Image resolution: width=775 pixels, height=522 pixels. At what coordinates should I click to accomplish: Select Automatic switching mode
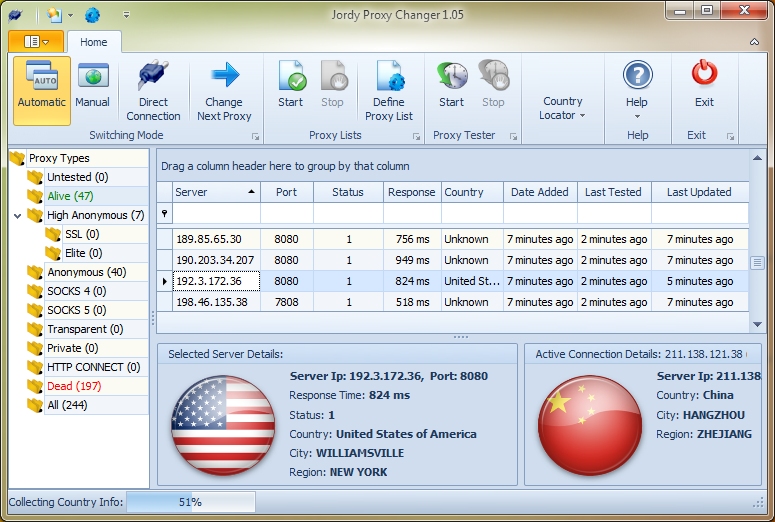42,89
